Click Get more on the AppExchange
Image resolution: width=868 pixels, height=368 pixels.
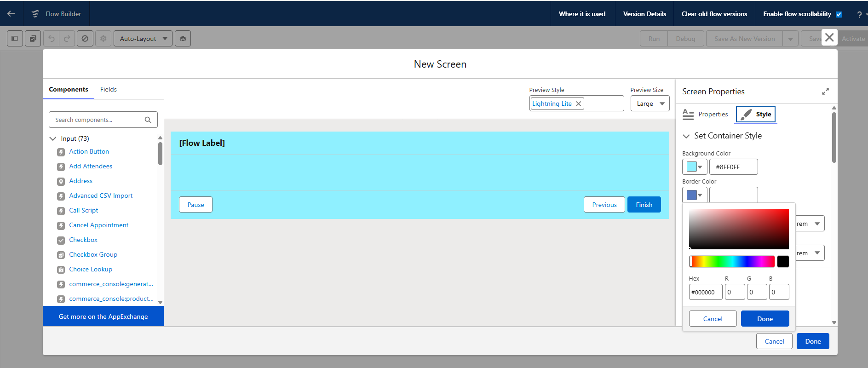pyautogui.click(x=103, y=316)
